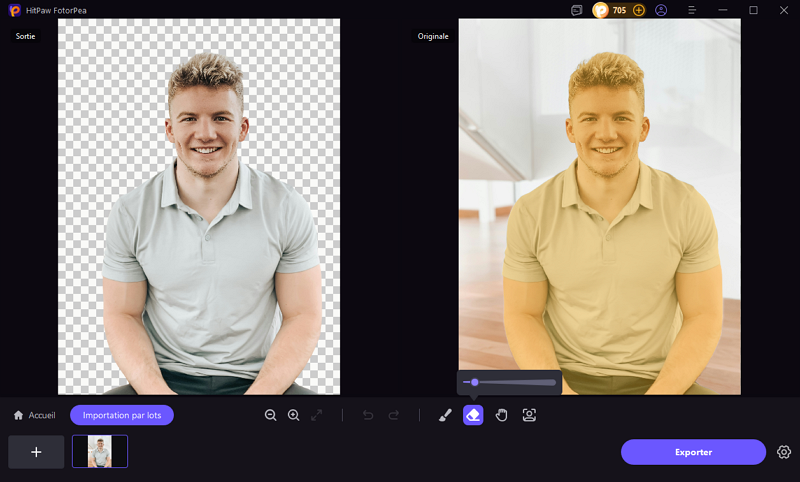
Task: Toggle the Eraser tool
Action: pyautogui.click(x=473, y=415)
